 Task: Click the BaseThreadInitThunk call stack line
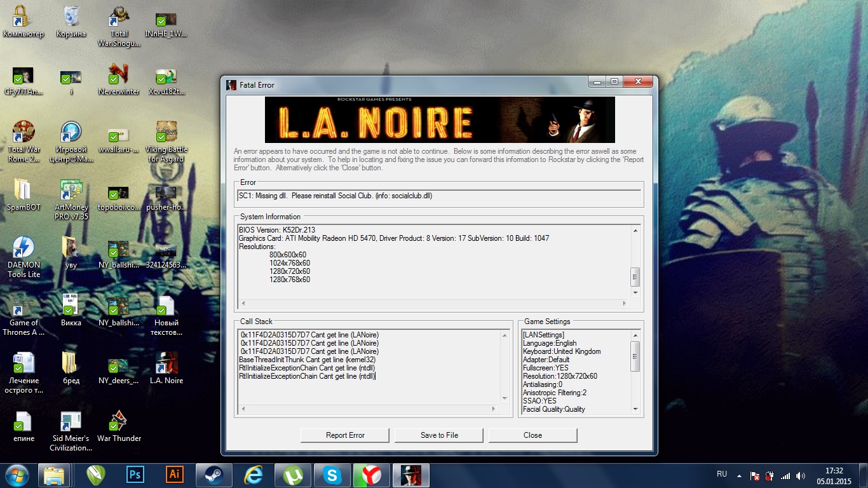pyautogui.click(x=307, y=360)
